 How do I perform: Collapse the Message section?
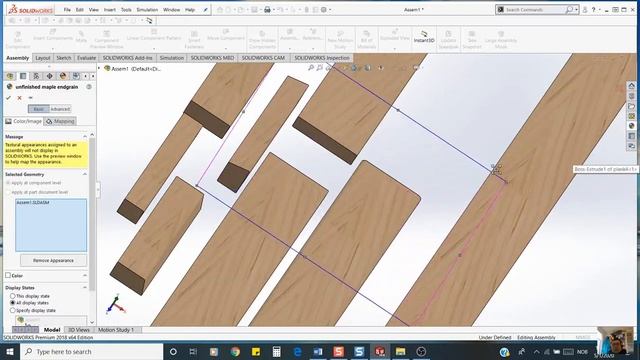tap(85, 137)
